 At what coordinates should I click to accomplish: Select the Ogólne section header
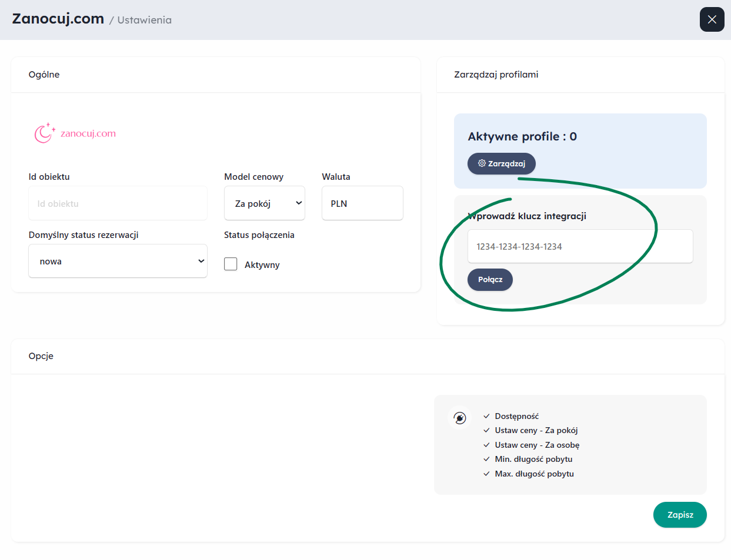44,75
